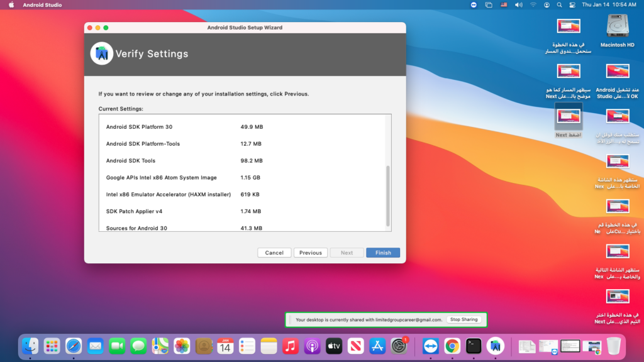Click the date and time in menu bar
Screen dimensions: 644x362
tap(609, 5)
